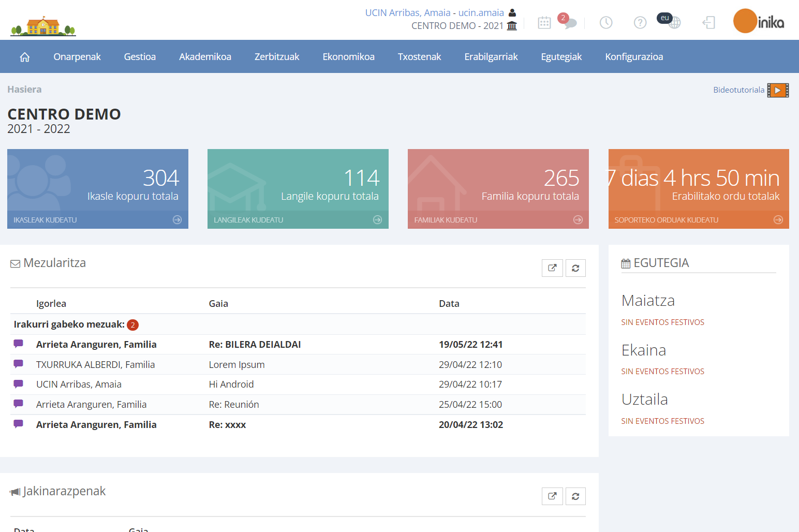Refresh the Mezularitza message list

pos(575,268)
